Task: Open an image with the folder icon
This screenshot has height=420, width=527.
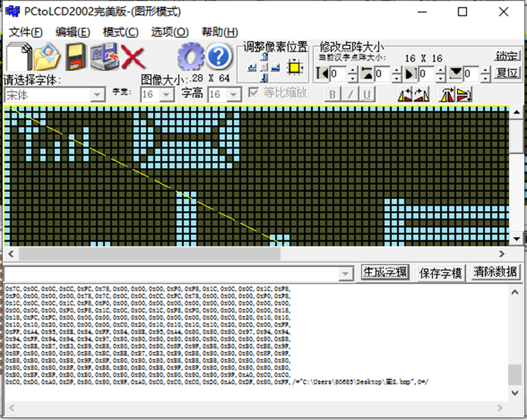Action: pyautogui.click(x=48, y=57)
